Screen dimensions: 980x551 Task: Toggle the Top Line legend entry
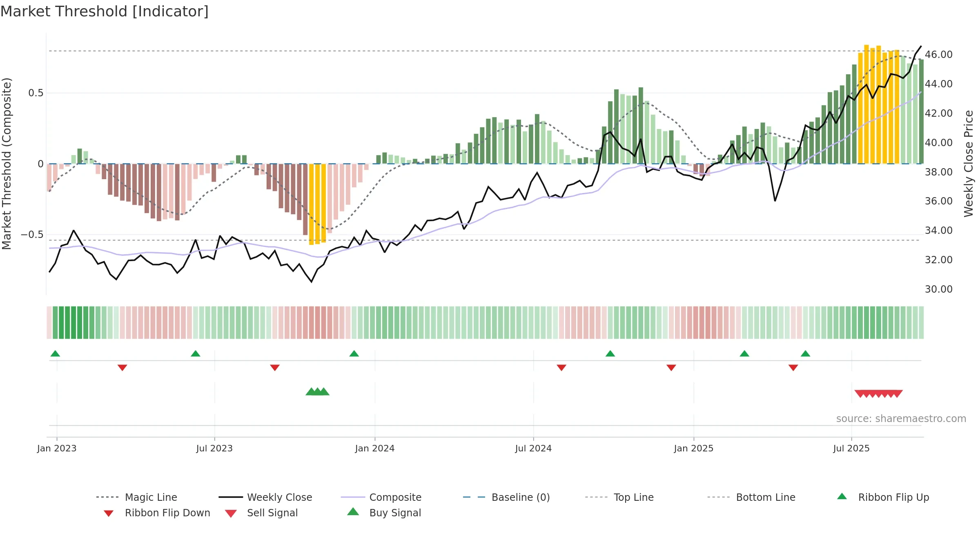coord(619,497)
